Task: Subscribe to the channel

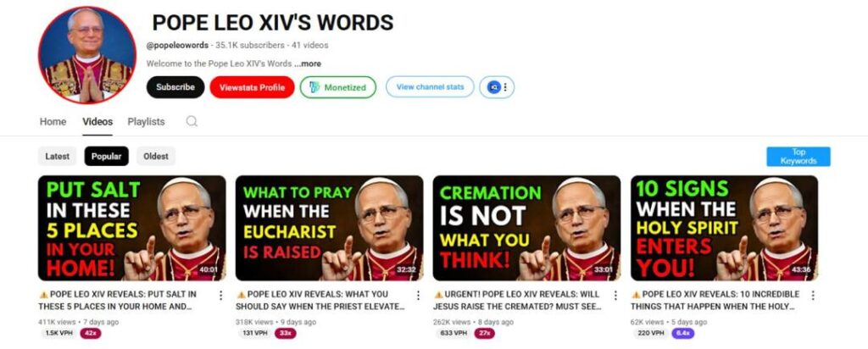Action: 175,87
